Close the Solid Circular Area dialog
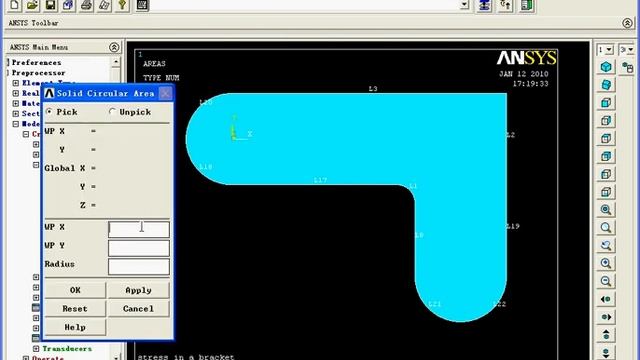 [x=165, y=93]
